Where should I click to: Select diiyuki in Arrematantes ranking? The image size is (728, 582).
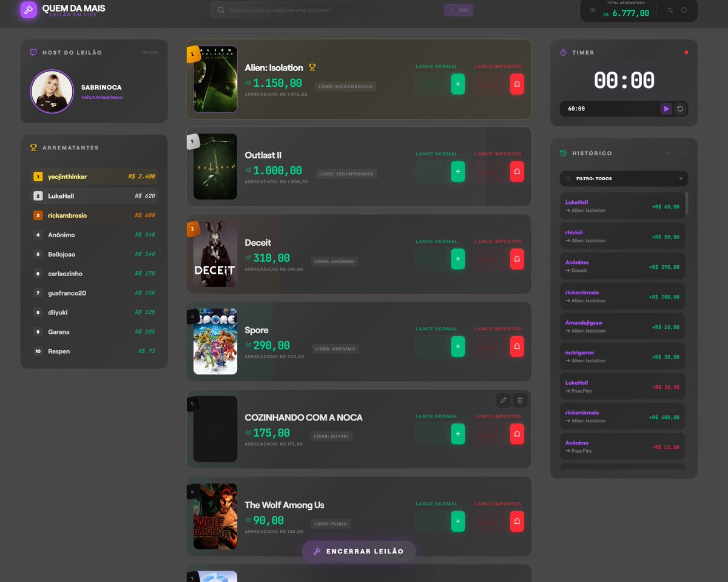94,313
